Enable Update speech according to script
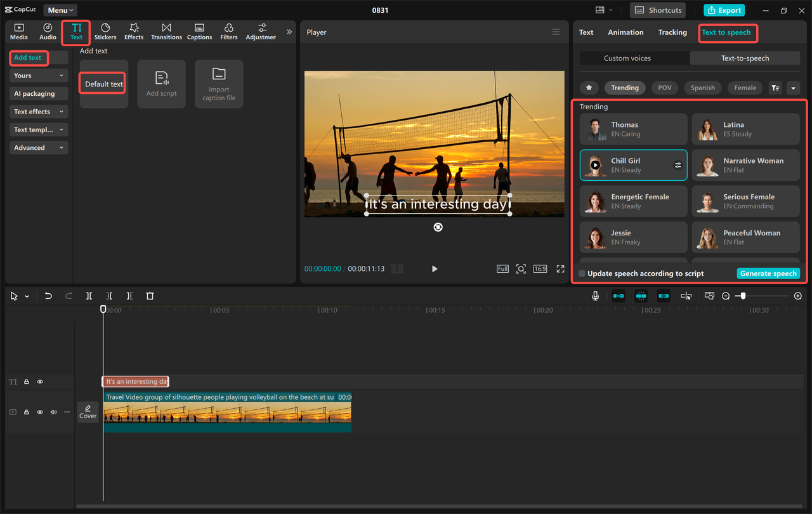The image size is (812, 514). click(x=581, y=273)
